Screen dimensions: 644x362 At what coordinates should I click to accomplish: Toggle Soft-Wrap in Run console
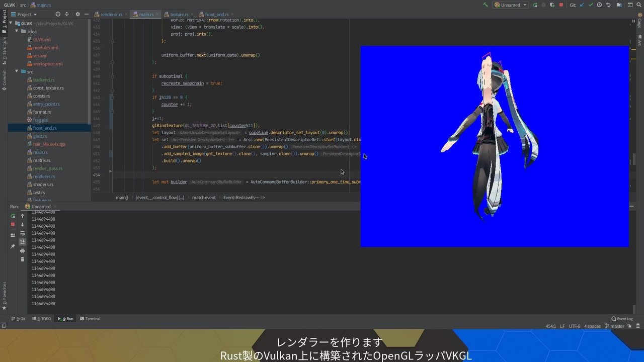click(x=22, y=233)
